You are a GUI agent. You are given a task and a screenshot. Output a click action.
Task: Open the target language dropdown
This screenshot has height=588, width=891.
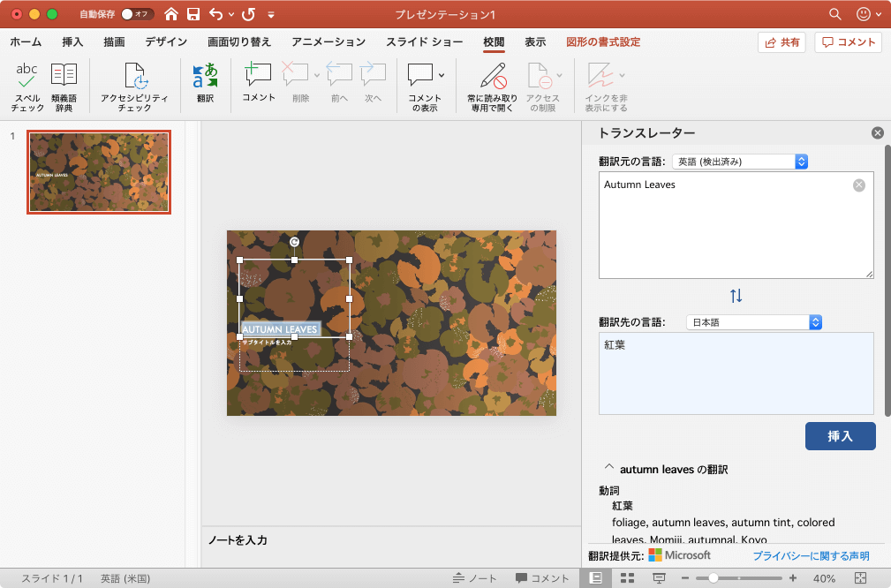[x=754, y=322]
